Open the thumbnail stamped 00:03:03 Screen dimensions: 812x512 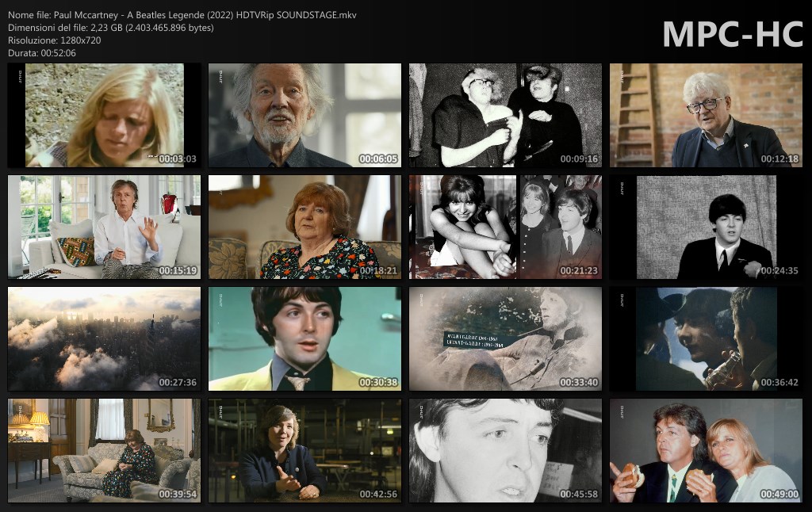click(104, 116)
